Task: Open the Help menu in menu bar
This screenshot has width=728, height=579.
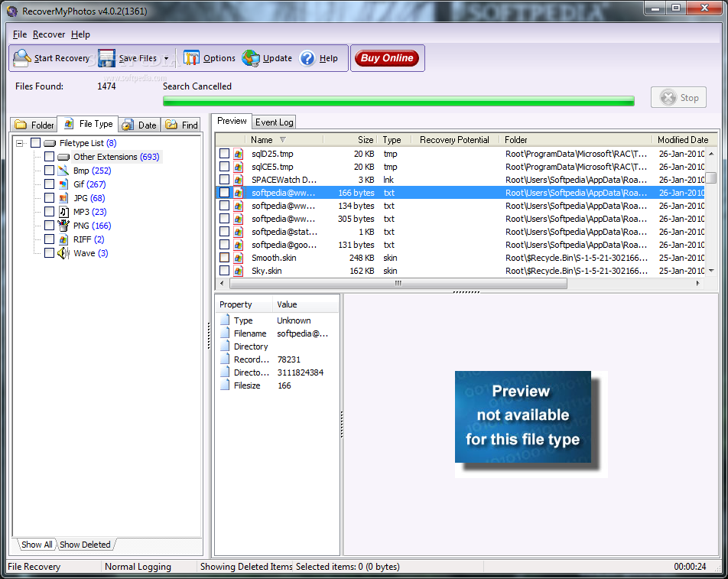Action: click(x=80, y=34)
